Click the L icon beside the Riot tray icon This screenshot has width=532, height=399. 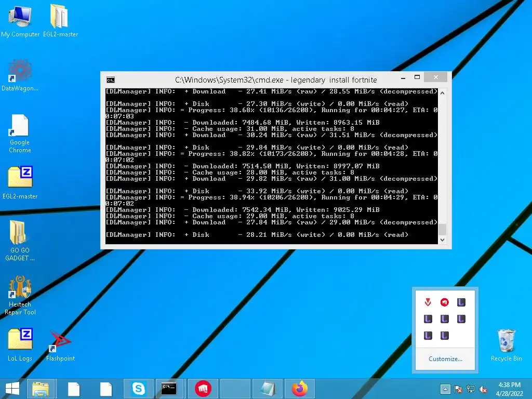point(461,302)
